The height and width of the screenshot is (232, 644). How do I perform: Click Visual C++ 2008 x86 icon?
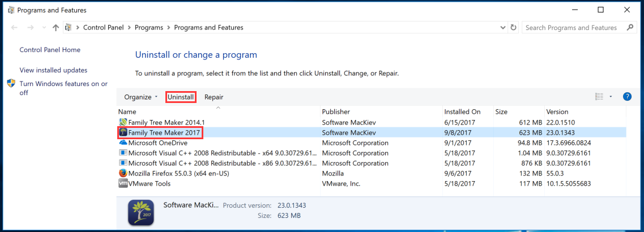coord(123,163)
